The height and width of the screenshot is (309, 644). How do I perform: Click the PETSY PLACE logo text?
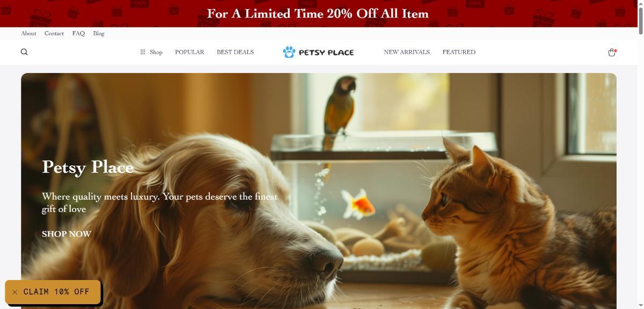click(326, 52)
